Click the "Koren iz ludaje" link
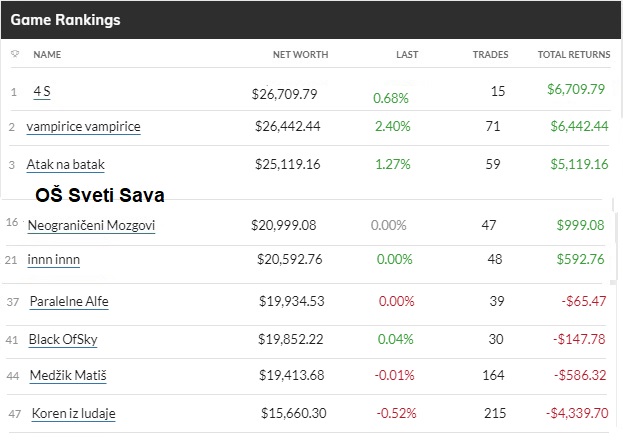 pos(73,413)
